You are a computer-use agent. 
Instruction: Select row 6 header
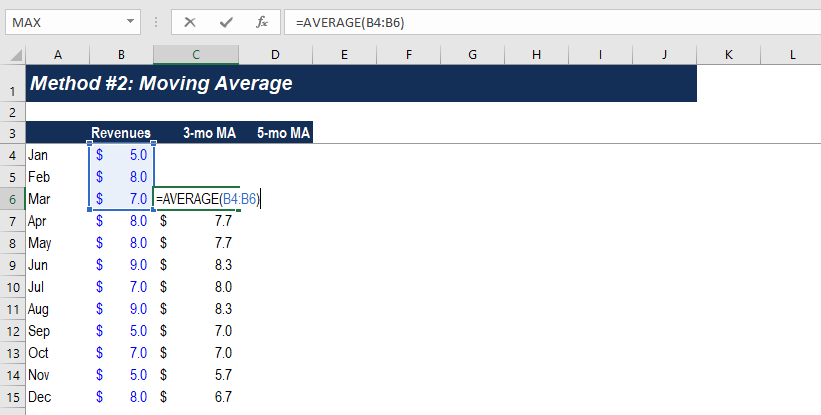tap(13, 199)
